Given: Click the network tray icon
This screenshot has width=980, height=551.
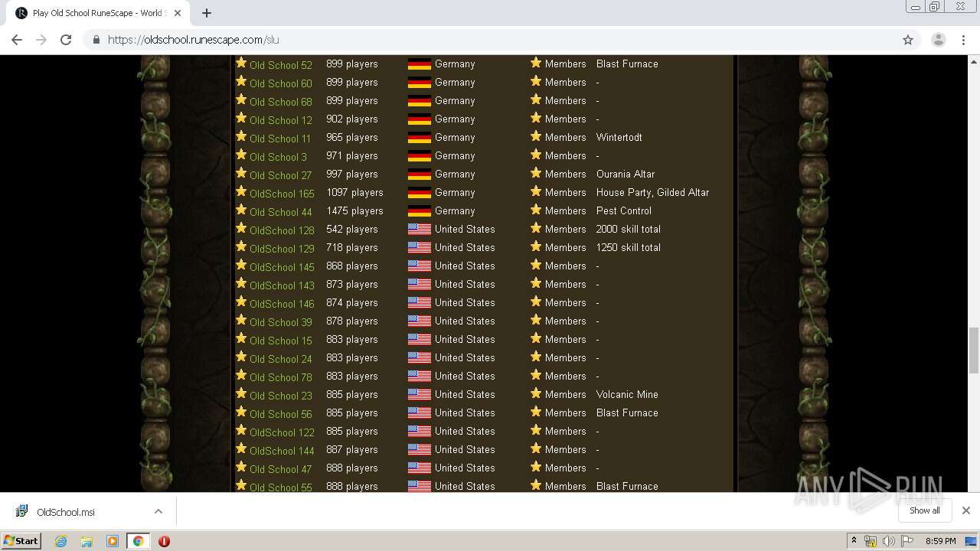Looking at the screenshot, I should point(871,541).
